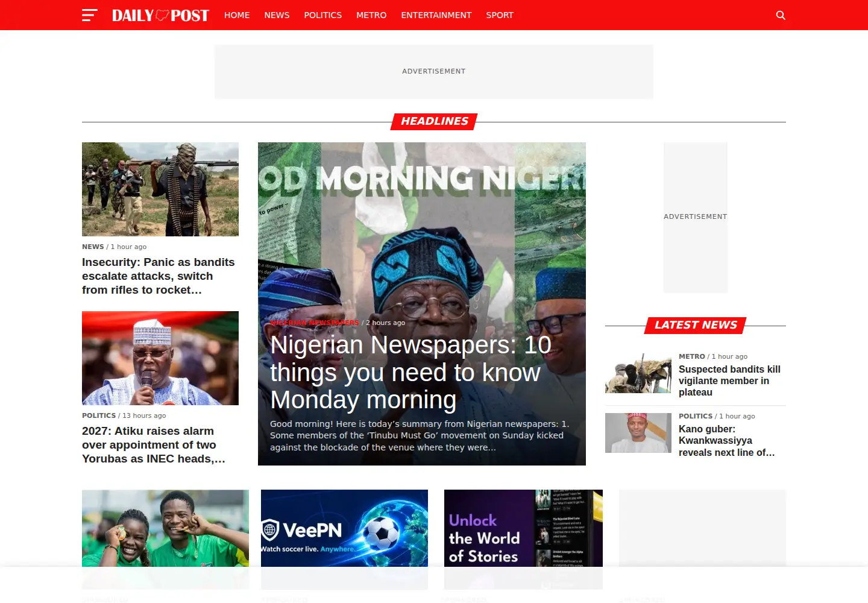Viewport: 868px width, 603px height.
Task: Open the Kano guber story thumbnail
Action: click(638, 433)
